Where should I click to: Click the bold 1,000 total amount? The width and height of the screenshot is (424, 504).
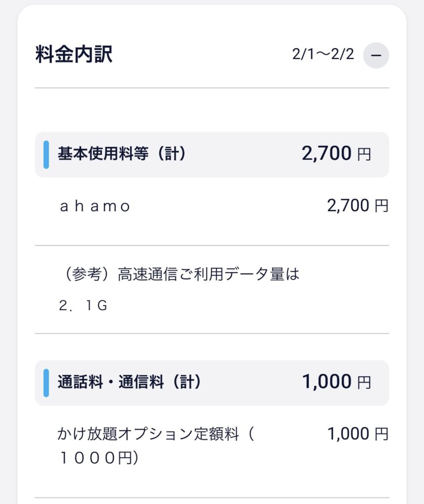pos(326,382)
